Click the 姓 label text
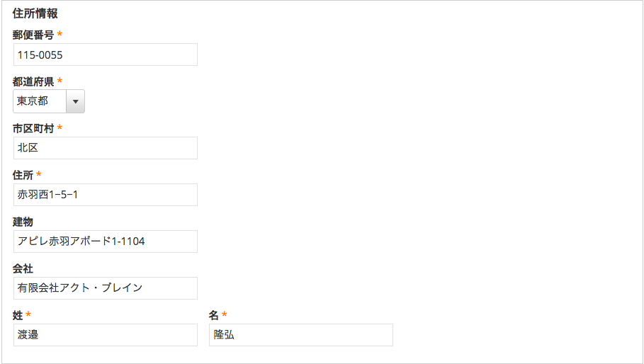Screen dimensions: 644x364 coord(18,315)
